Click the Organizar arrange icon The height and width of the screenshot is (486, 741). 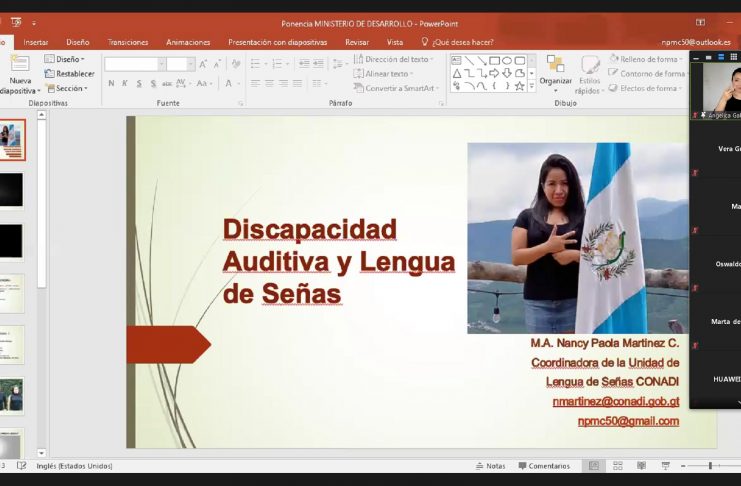tap(556, 66)
